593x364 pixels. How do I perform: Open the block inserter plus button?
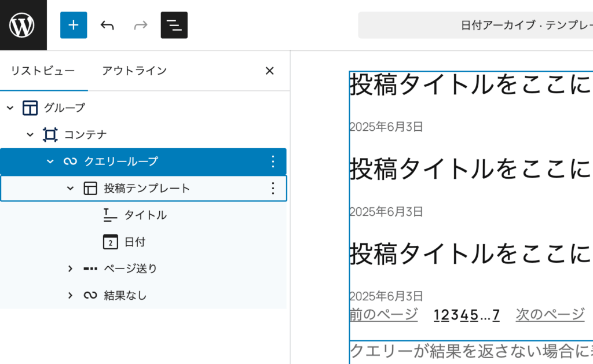click(x=74, y=25)
